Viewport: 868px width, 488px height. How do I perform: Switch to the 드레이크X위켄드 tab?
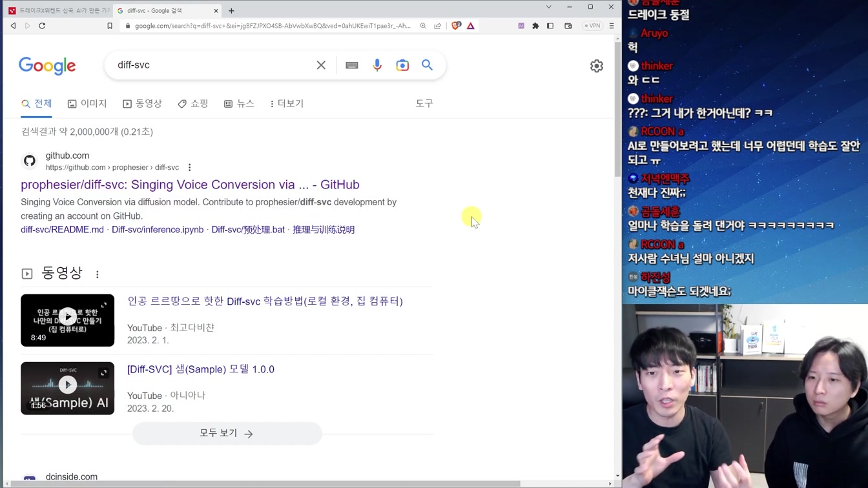pos(59,10)
